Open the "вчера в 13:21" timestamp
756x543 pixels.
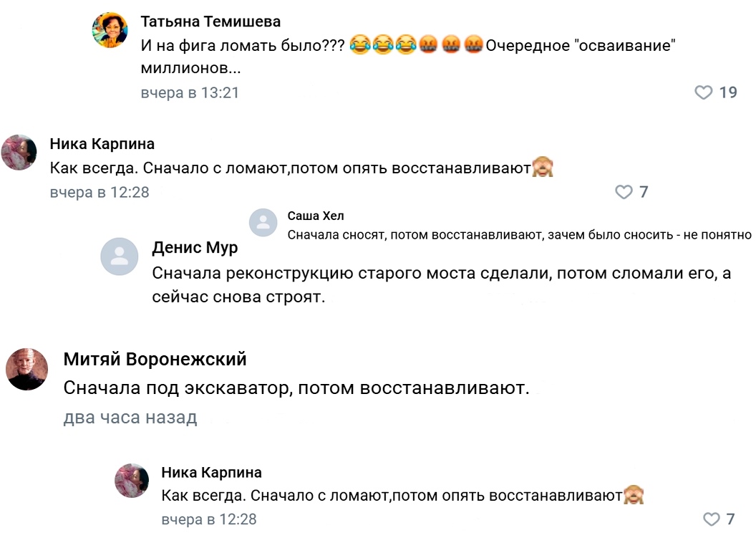pos(190,93)
